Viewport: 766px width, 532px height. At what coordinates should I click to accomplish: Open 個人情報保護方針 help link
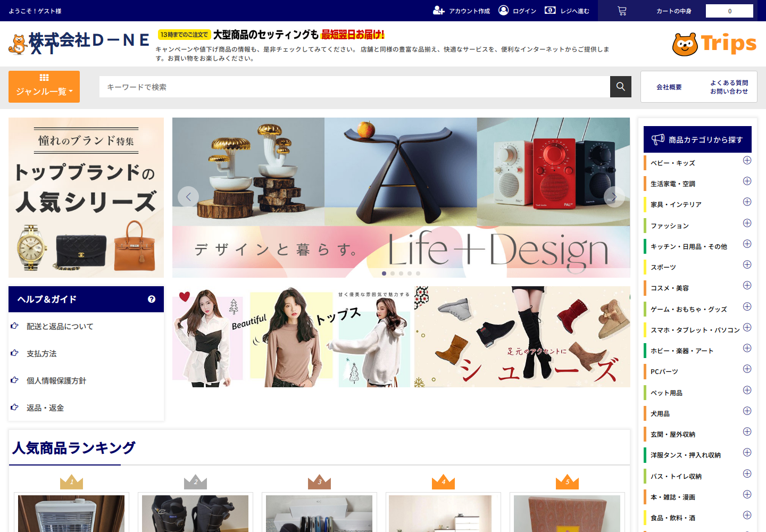[x=56, y=380]
